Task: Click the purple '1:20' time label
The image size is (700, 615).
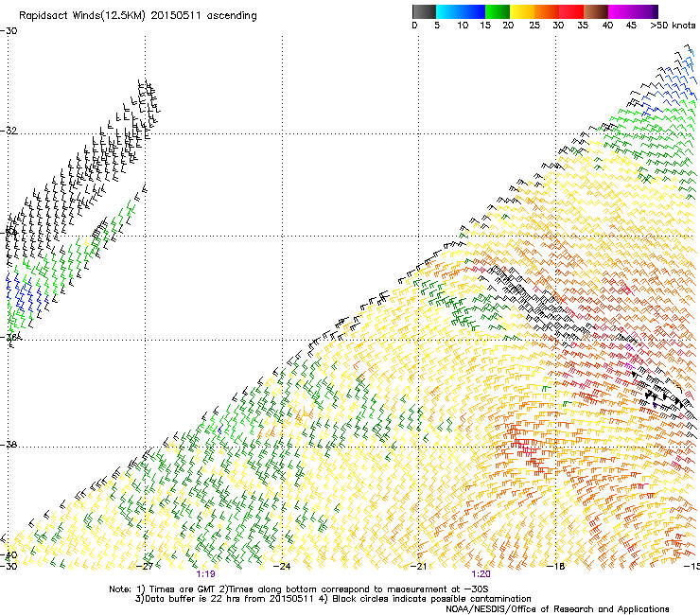Action: pos(481,574)
